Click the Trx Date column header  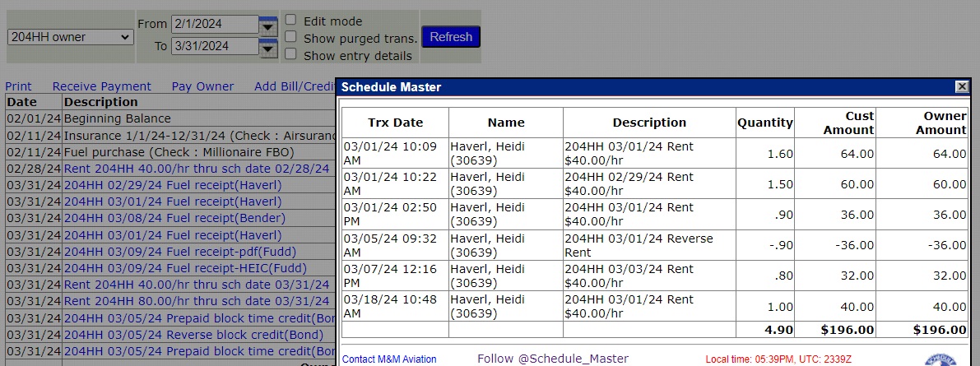(x=395, y=123)
